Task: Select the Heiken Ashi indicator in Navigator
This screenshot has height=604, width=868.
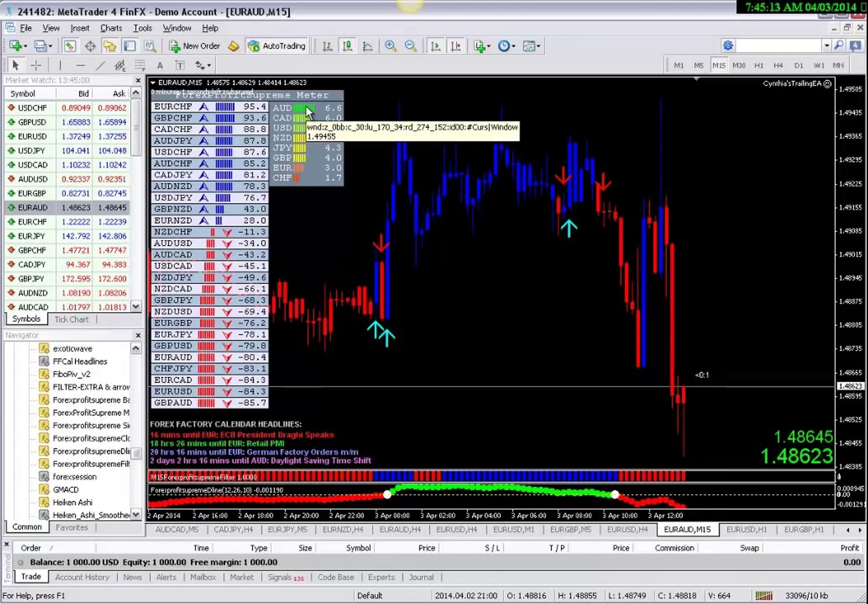Action: coord(72,502)
